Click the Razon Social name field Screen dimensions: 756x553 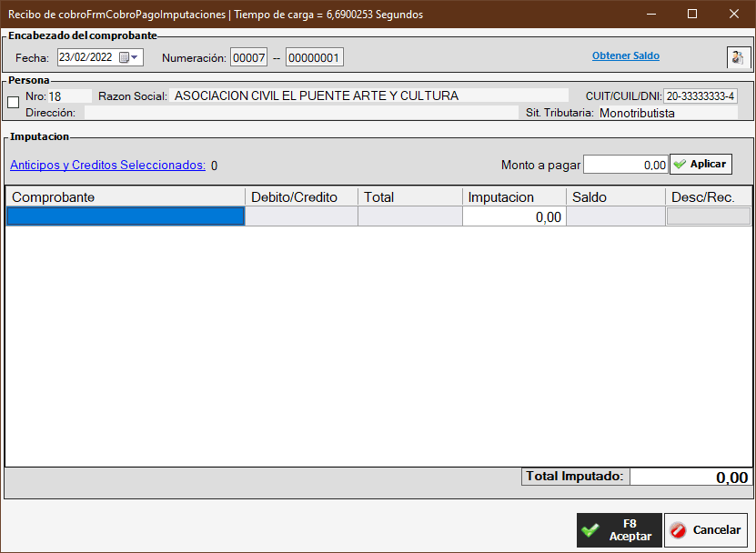pyautogui.click(x=368, y=96)
